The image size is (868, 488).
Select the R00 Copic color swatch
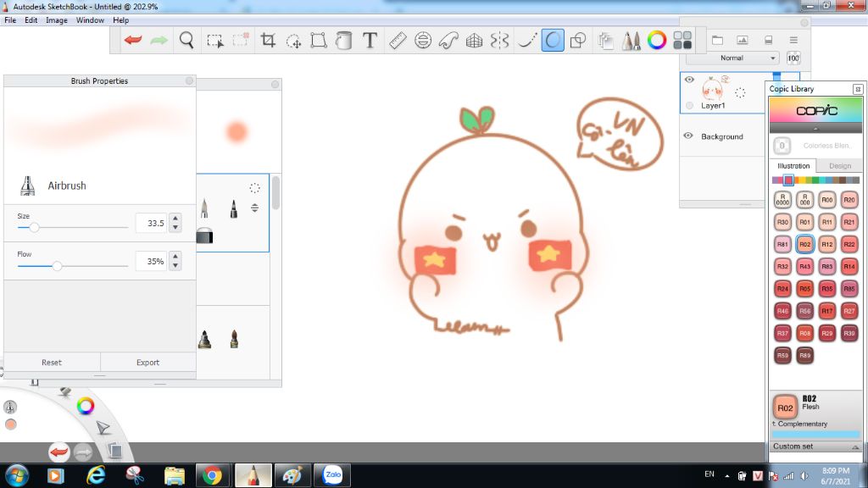[827, 200]
